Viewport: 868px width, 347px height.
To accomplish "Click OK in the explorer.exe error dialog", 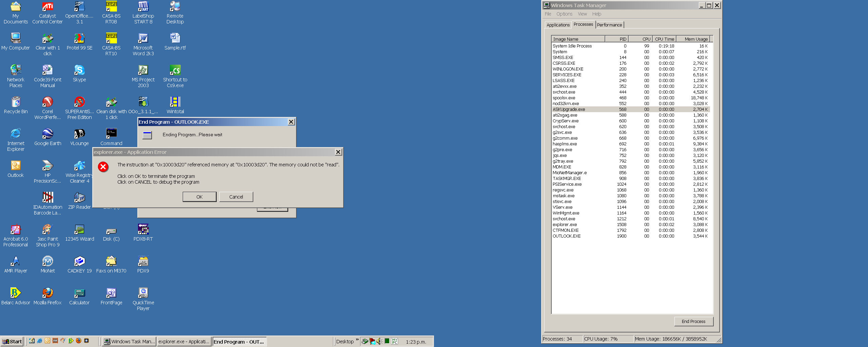I will coord(199,197).
